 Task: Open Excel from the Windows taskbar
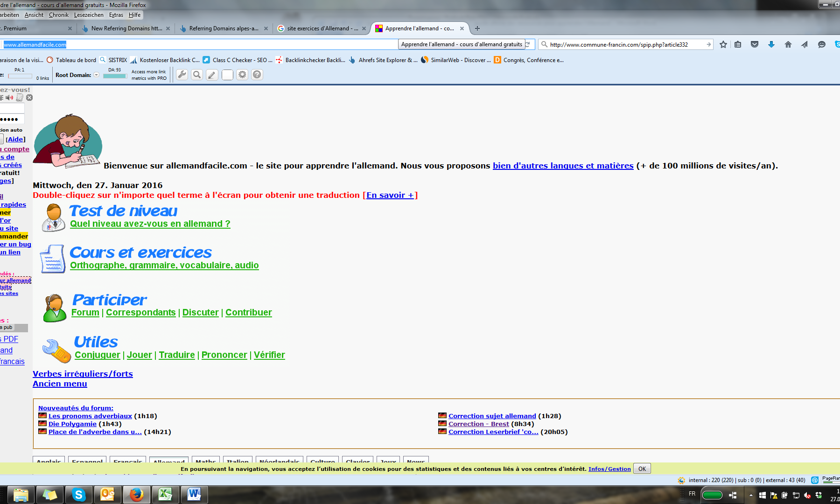[x=165, y=494]
